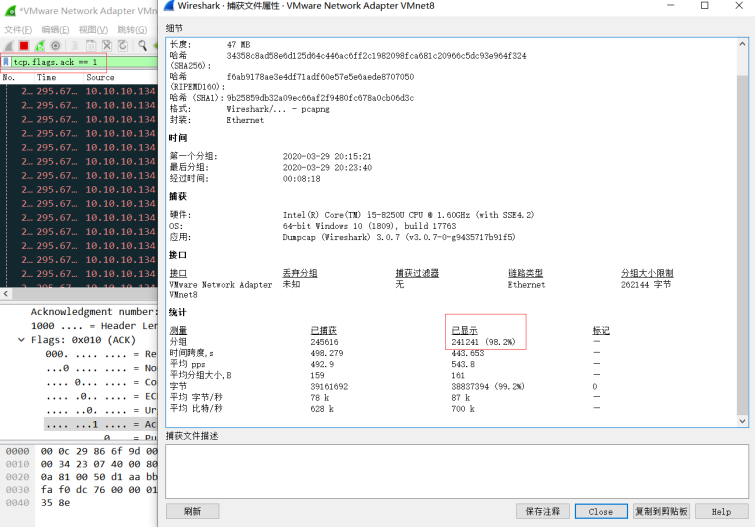Collapse the Flags: 0x010 (ACK) tree node
Screen dimensions: 756x527
[21, 340]
